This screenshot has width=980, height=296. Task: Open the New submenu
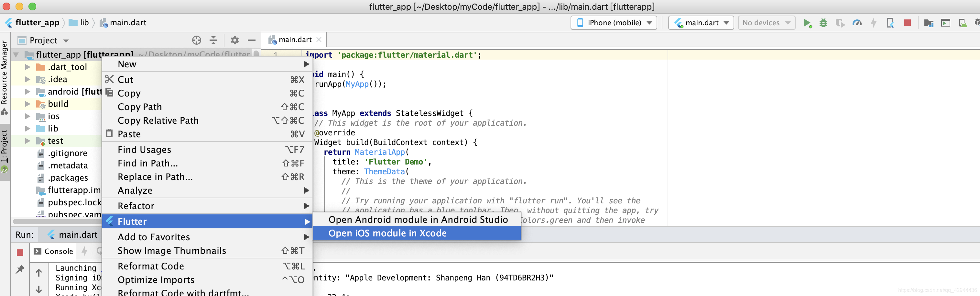207,64
